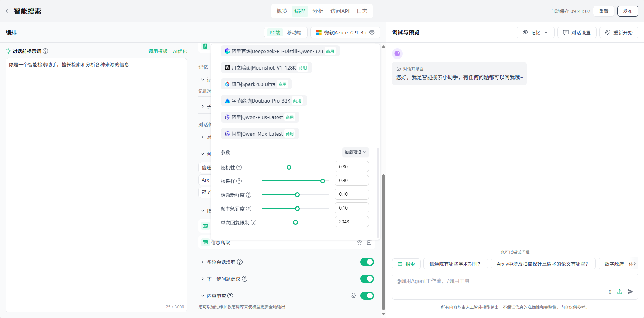Toggle 下一步问题建议 switch
The width and height of the screenshot is (644, 318).
tap(367, 279)
